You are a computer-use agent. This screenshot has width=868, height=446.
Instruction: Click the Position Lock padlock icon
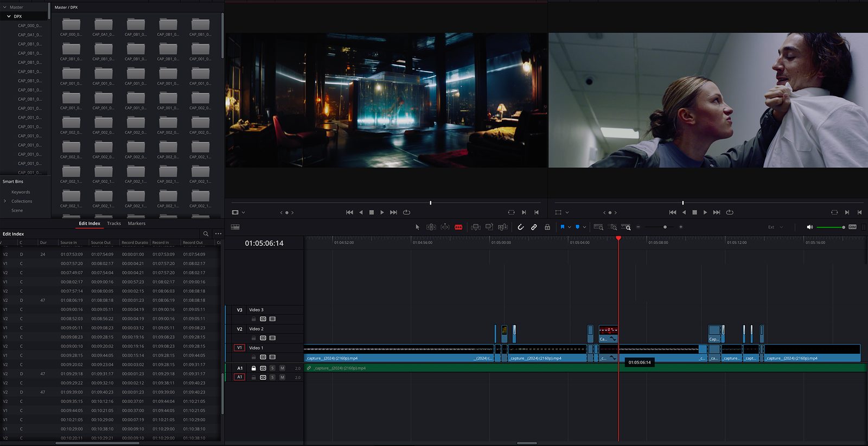[x=547, y=227]
